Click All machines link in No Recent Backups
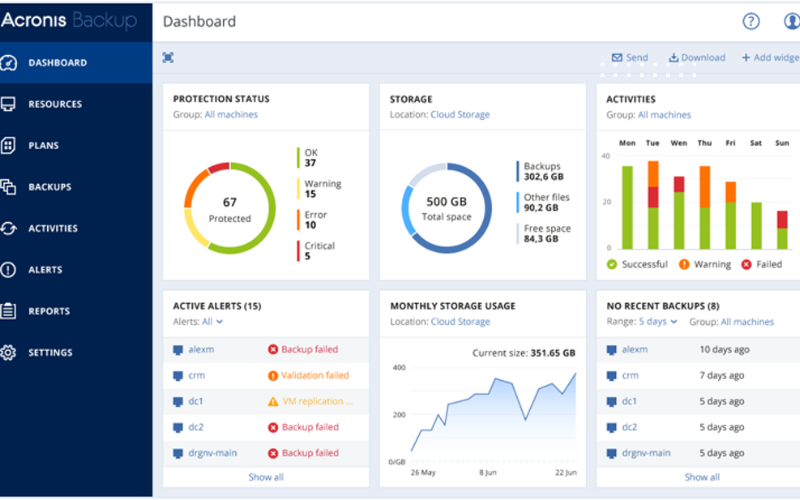 pos(747,322)
